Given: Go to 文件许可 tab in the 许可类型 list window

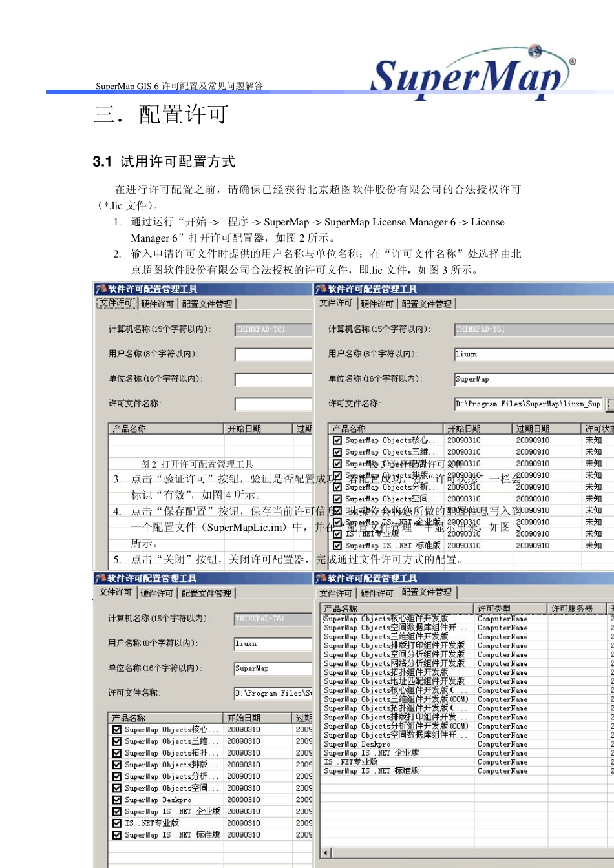Looking at the screenshot, I should 336,593.
